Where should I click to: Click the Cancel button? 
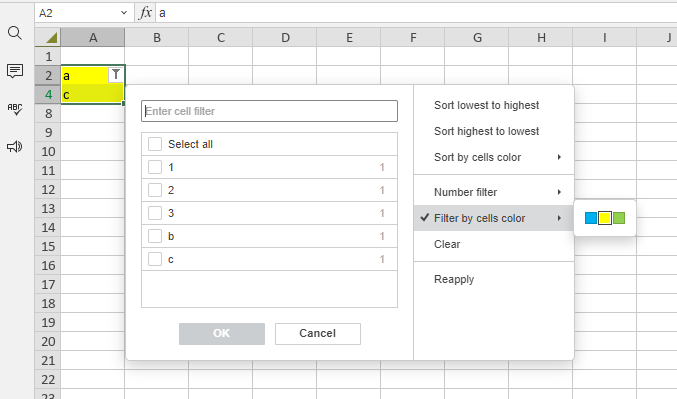[x=318, y=333]
